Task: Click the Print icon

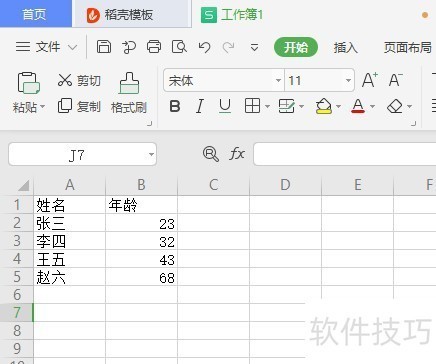Action: click(154, 47)
